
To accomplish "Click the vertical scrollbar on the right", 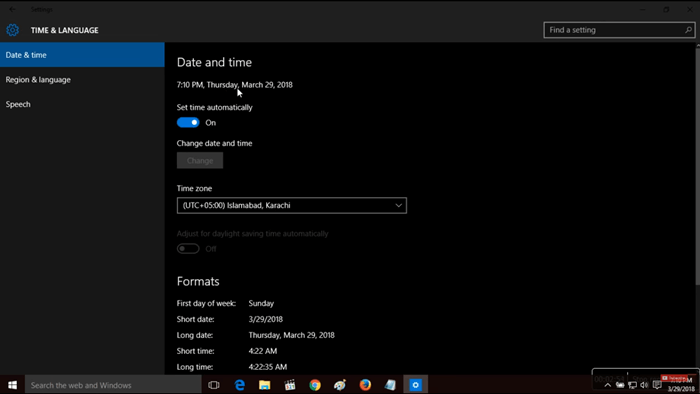I will pyautogui.click(x=697, y=165).
